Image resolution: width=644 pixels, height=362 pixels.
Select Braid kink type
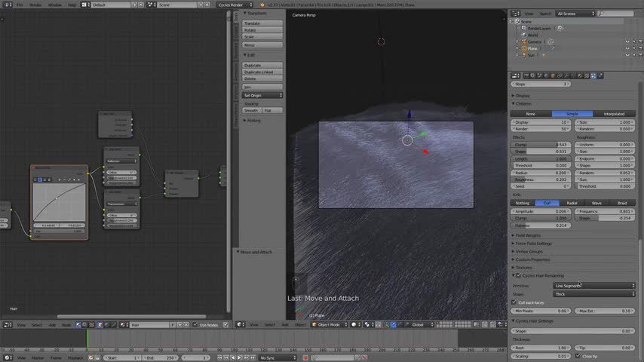tap(622, 203)
